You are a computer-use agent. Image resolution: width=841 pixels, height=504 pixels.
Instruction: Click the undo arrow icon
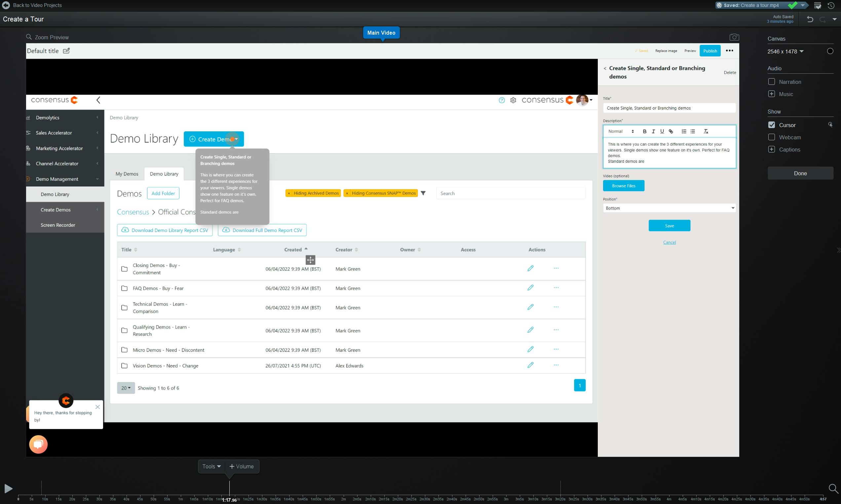point(810,19)
